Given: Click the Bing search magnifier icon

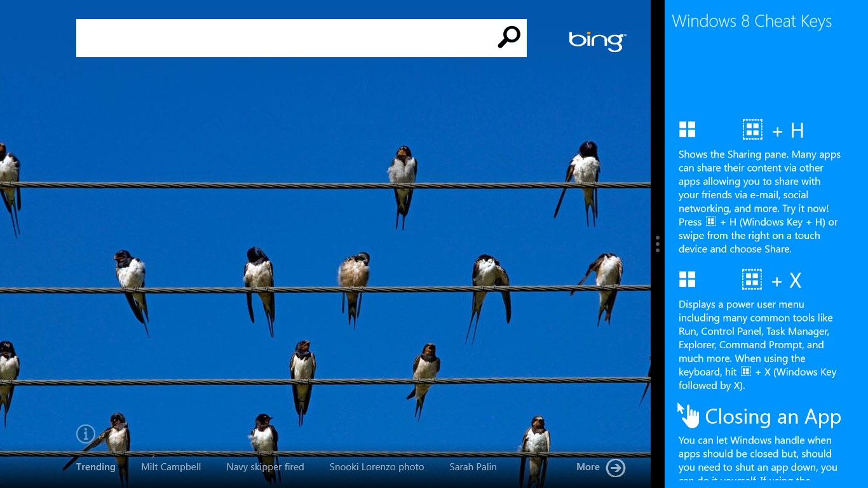Looking at the screenshot, I should (x=509, y=37).
